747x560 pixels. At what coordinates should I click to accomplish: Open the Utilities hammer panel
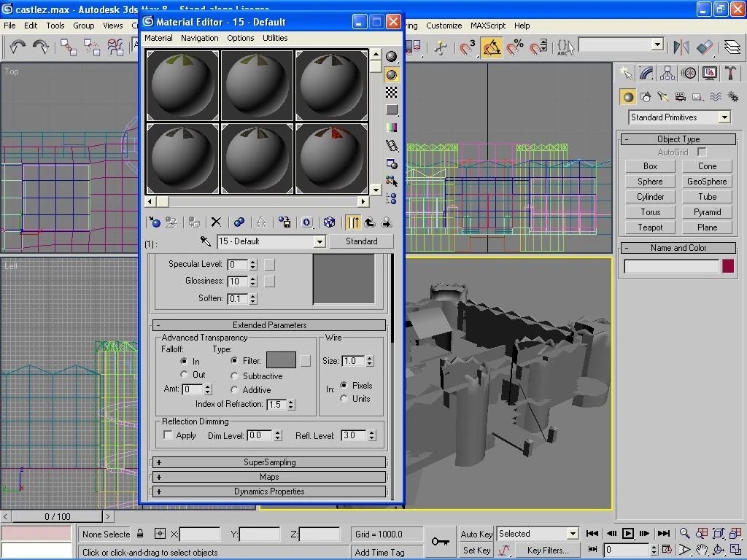730,73
